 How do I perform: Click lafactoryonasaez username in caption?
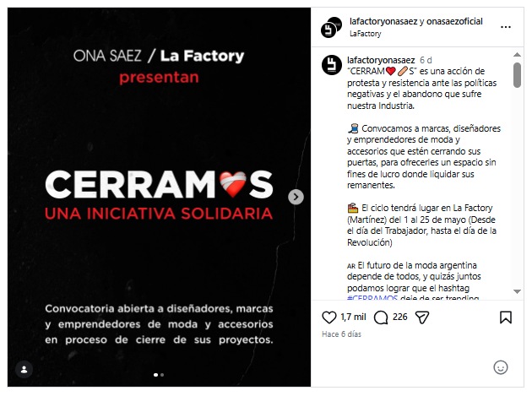381,60
